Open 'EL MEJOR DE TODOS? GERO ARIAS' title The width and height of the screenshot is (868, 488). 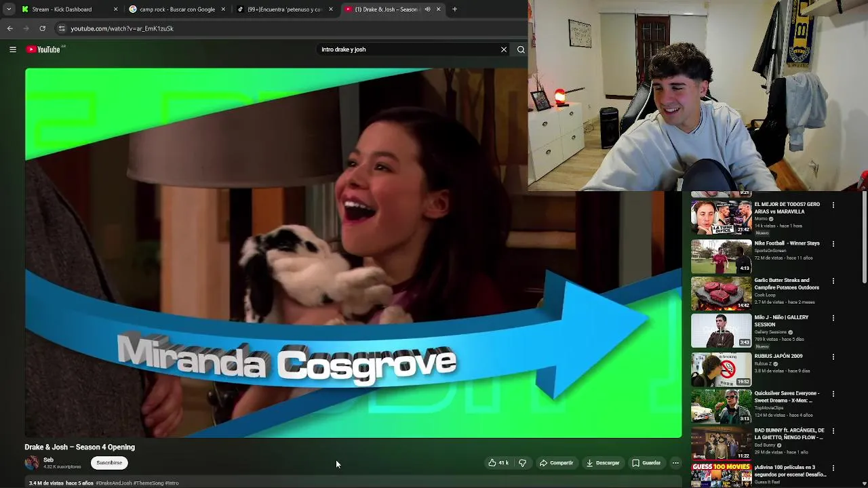tap(787, 208)
